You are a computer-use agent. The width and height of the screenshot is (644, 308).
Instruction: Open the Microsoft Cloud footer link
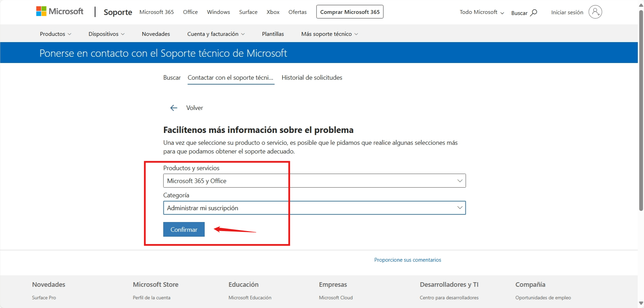coord(336,298)
